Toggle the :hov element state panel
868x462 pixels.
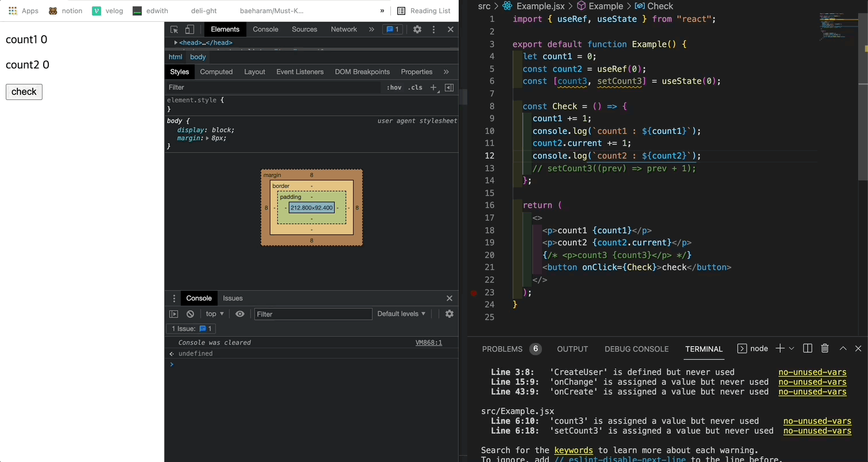click(394, 87)
